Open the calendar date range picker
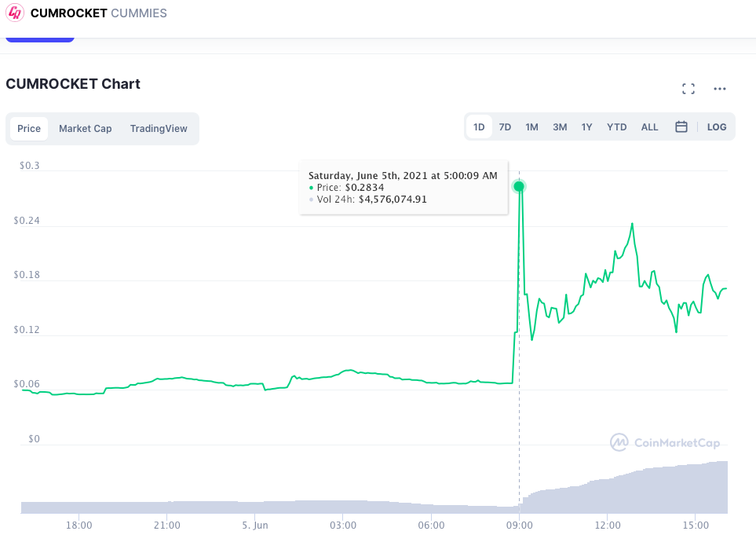The width and height of the screenshot is (756, 542). [681, 127]
